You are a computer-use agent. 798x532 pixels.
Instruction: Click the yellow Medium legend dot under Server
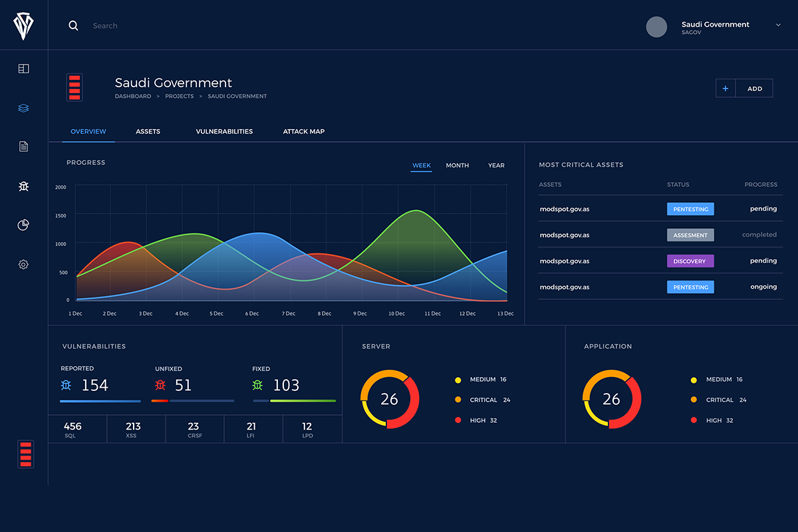point(458,380)
